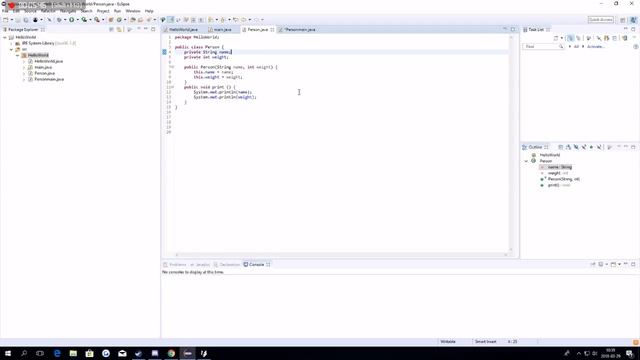Toggle Hide Local Types in Outline toolbar
The image size is (640, 360).
pyautogui.click(x=599, y=147)
